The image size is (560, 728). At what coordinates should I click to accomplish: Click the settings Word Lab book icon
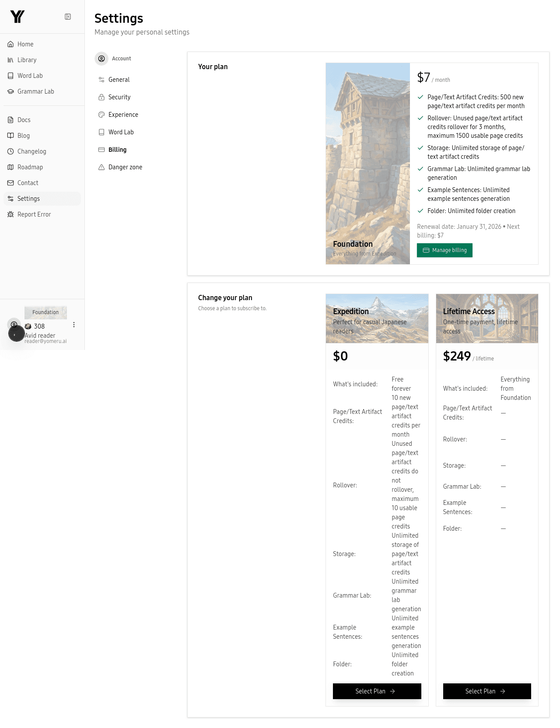click(101, 132)
